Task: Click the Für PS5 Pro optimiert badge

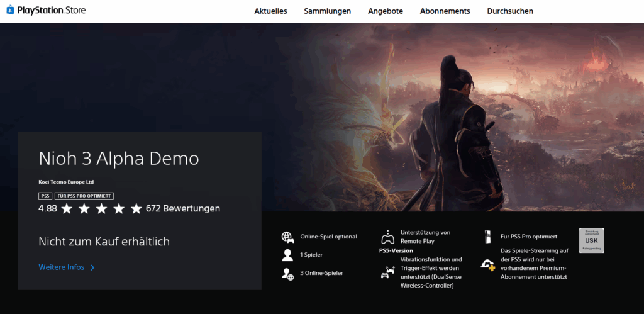Action: [84, 196]
